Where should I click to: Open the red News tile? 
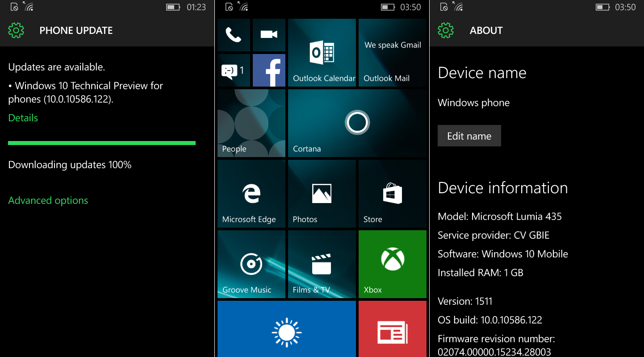coord(393,329)
